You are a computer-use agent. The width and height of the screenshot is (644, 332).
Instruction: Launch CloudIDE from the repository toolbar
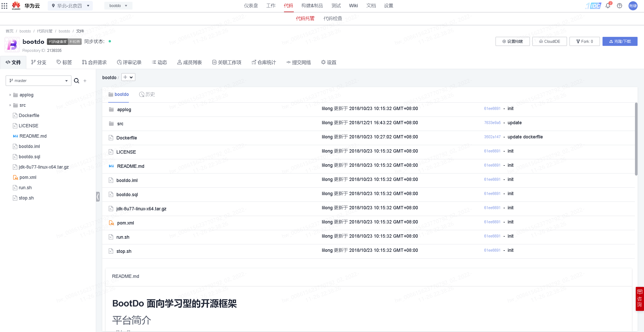pos(549,41)
